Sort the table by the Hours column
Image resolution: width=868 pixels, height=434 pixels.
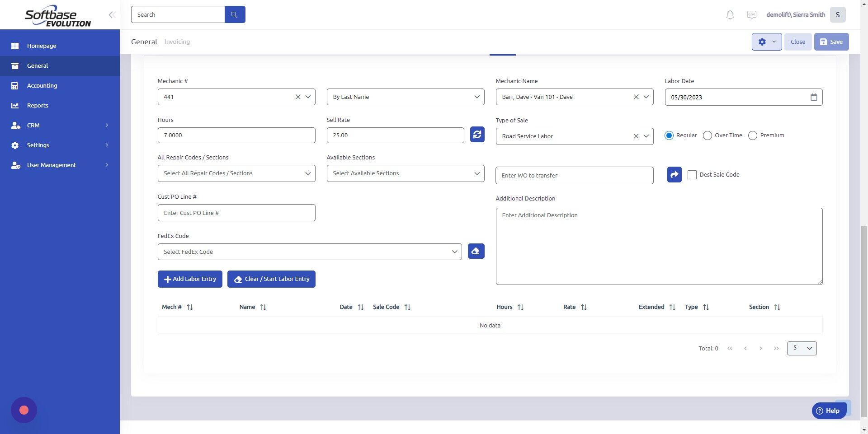click(520, 307)
